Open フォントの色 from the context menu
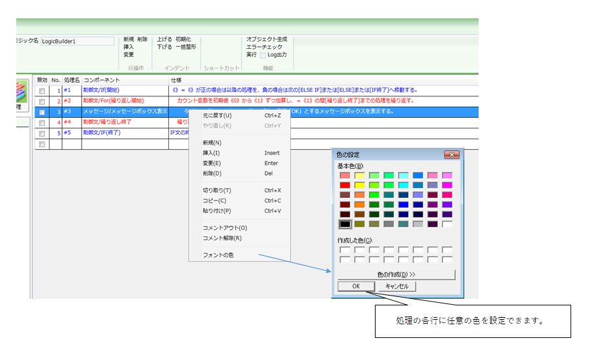This screenshot has width=609, height=364. click(x=240, y=255)
